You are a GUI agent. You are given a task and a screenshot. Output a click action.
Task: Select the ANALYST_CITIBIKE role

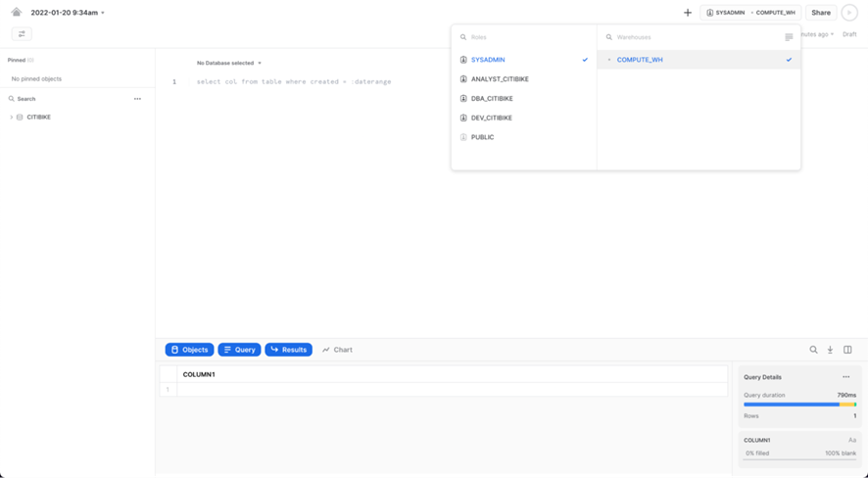pos(500,79)
